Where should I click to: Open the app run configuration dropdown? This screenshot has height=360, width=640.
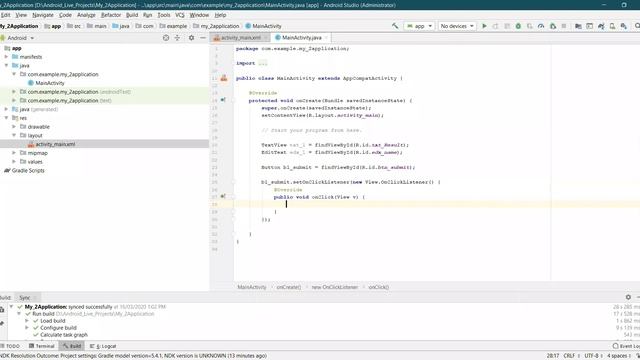(419, 26)
